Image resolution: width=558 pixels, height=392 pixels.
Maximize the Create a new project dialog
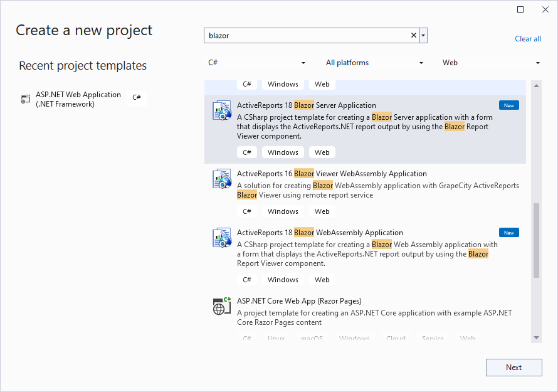[x=520, y=9]
